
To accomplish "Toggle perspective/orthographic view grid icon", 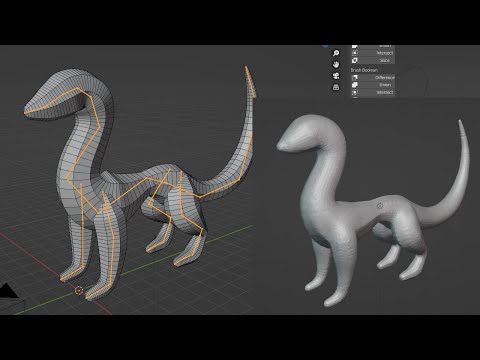I will [336, 87].
